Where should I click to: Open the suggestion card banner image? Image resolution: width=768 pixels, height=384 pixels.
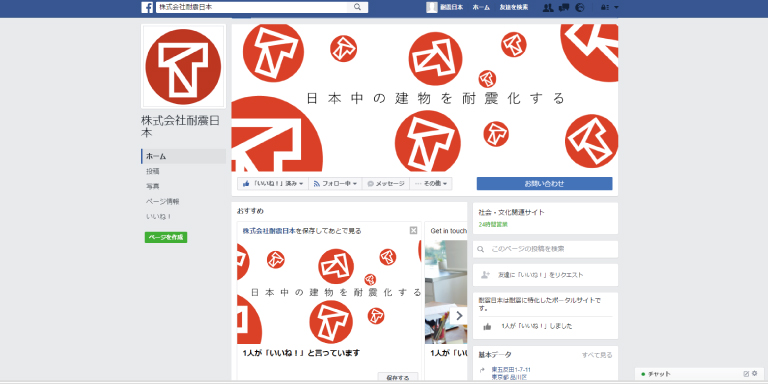[x=329, y=292]
